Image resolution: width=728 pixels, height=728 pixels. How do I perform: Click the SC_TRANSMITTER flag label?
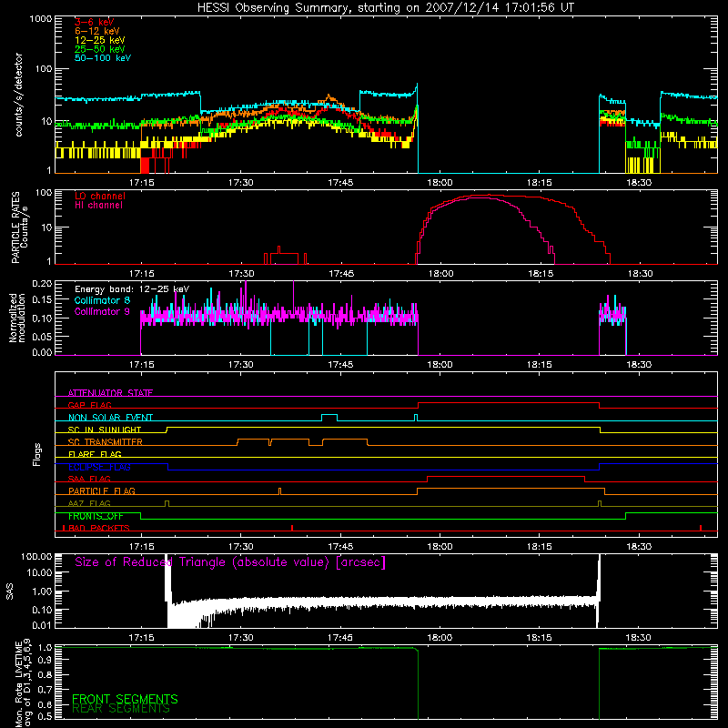pyautogui.click(x=105, y=442)
